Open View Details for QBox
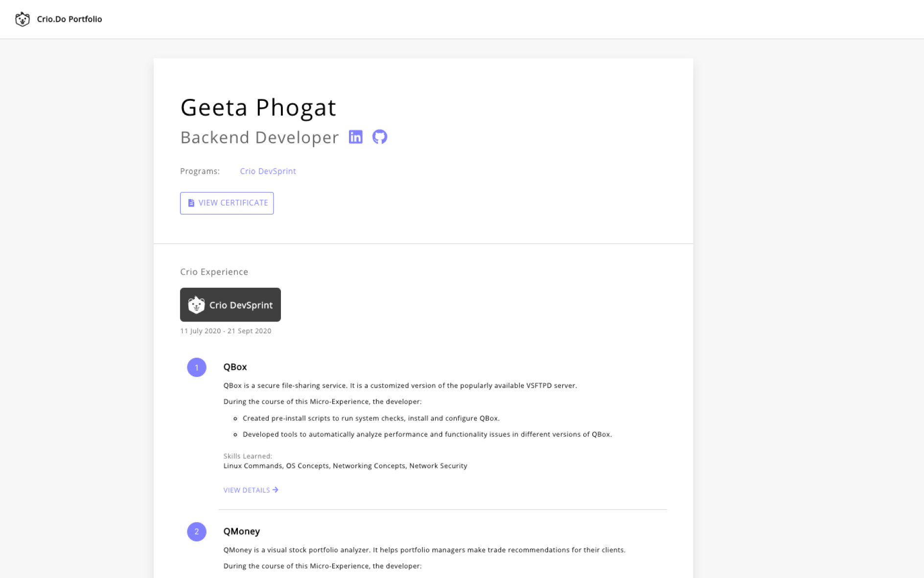The height and width of the screenshot is (578, 924). (251, 490)
